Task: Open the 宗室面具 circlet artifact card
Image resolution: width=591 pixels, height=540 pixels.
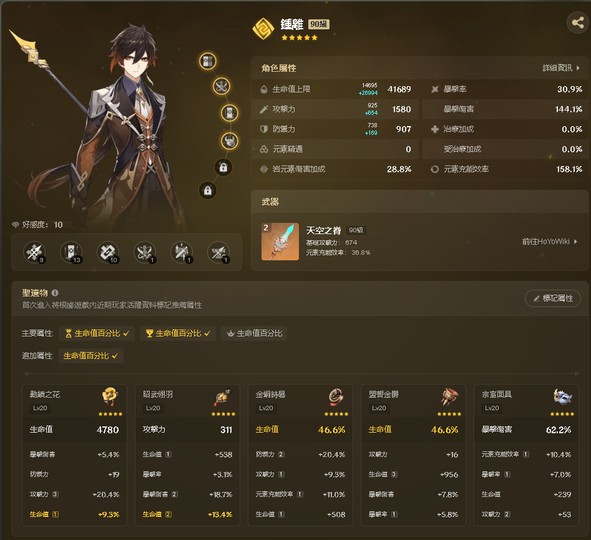Action: [526, 454]
